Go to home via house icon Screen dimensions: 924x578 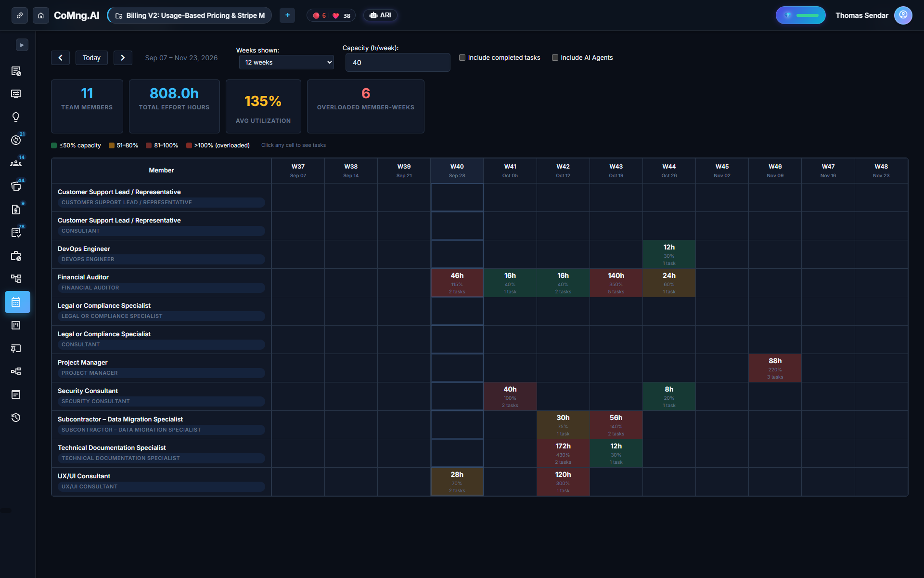[41, 15]
